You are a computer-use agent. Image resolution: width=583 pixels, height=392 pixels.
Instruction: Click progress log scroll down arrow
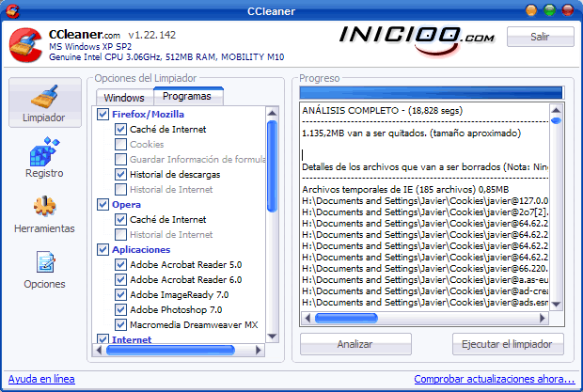(557, 304)
